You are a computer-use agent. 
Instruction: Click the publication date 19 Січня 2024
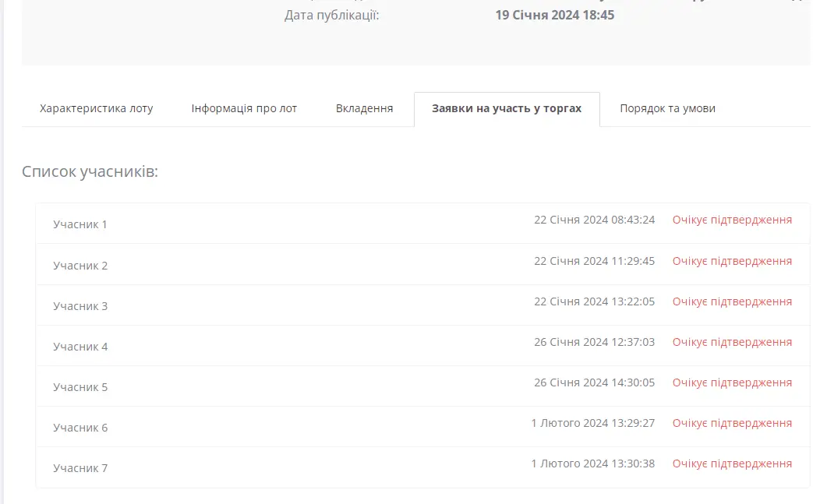click(x=554, y=15)
